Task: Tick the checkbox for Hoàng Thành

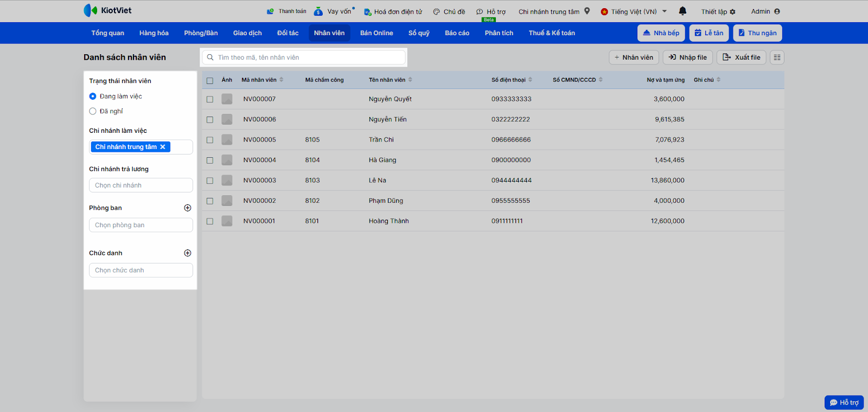Action: (210, 221)
